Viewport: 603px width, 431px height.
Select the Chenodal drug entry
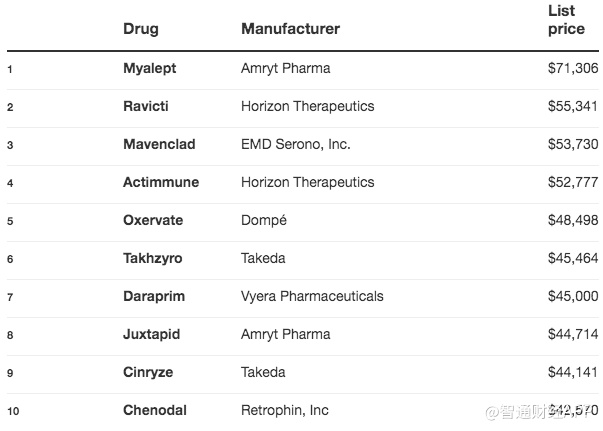click(155, 410)
